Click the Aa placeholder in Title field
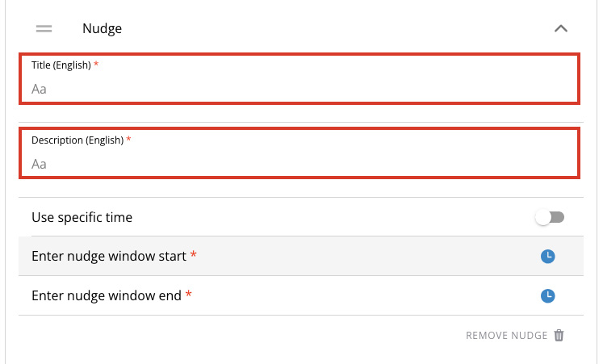The image size is (603, 364). coord(39,89)
